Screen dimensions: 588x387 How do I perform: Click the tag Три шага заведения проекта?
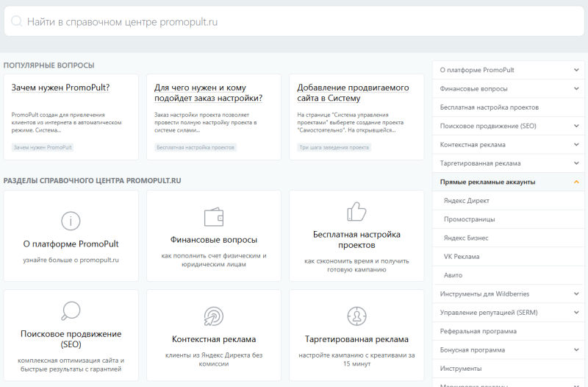pos(334,148)
